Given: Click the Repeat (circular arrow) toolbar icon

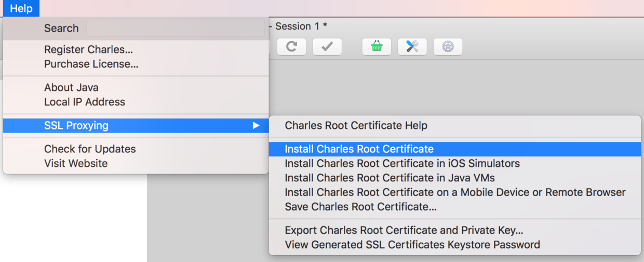Looking at the screenshot, I should click(x=292, y=47).
